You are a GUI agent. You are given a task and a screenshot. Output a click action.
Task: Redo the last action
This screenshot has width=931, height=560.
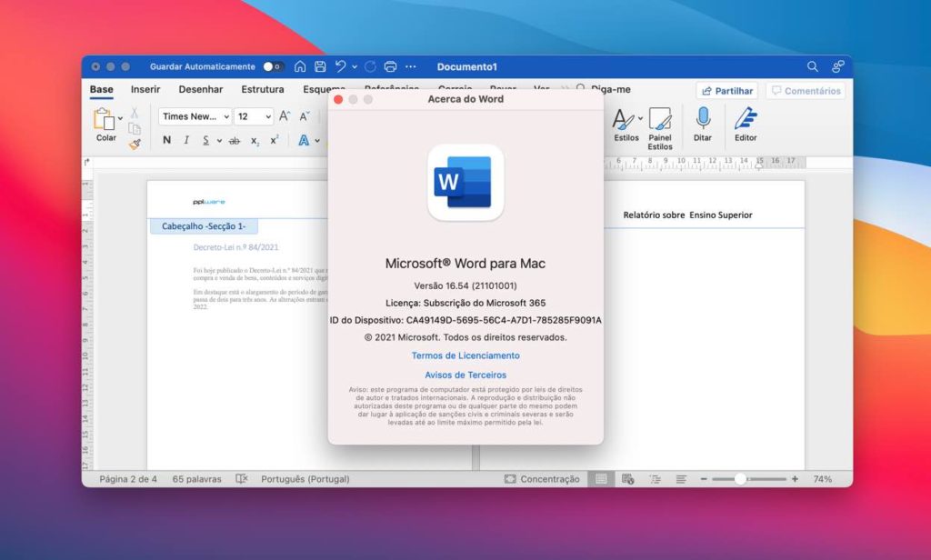tap(371, 66)
